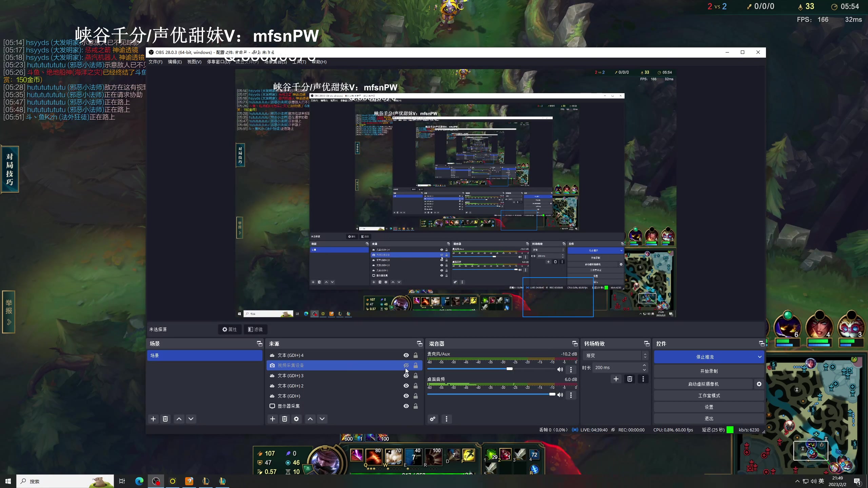Open 桌面音频 three-dot options
The height and width of the screenshot is (488, 868).
click(x=571, y=395)
